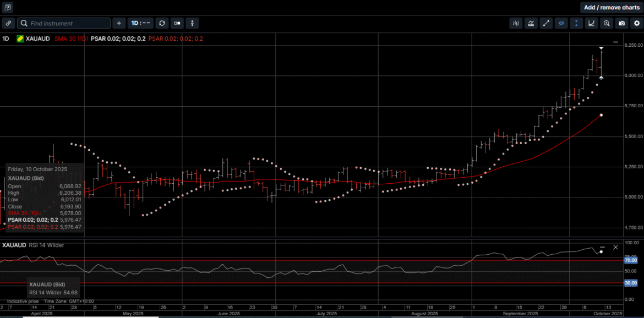Screen dimensions: 644x318
Task: Open the indicators/studies icon
Action: point(531,23)
